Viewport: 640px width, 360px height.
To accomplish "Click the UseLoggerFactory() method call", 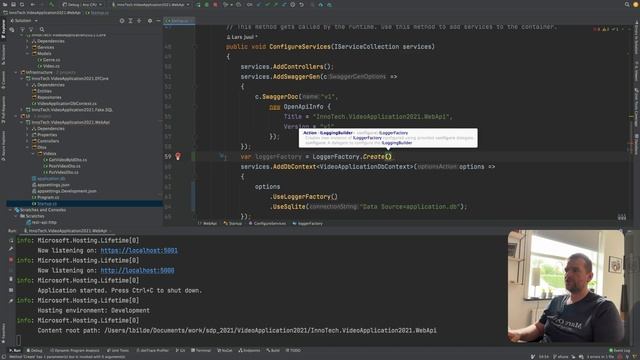I will [305, 197].
